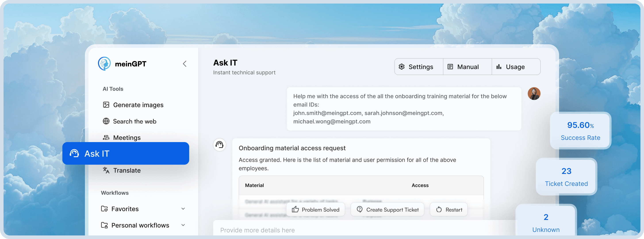This screenshot has height=239, width=644.
Task: Click Create Support Ticket button
Action: 387,210
